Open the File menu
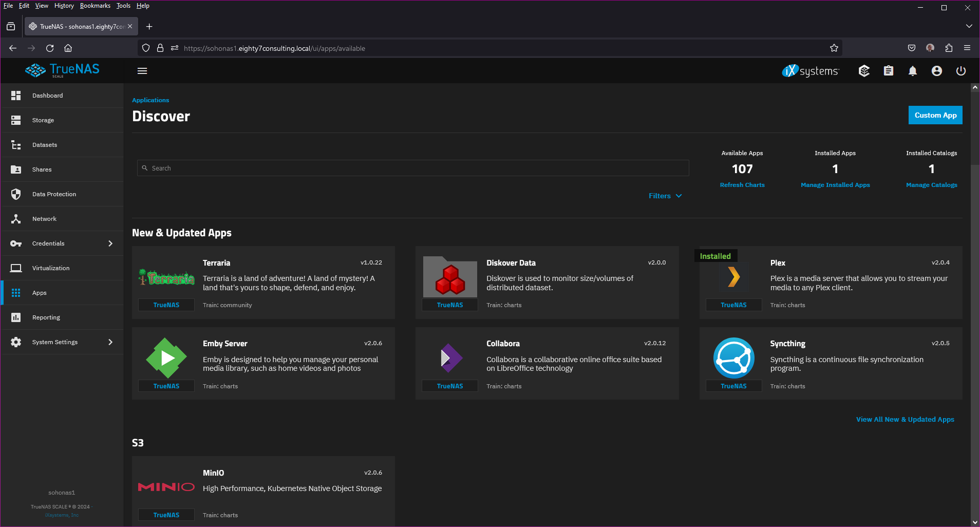 click(8, 6)
